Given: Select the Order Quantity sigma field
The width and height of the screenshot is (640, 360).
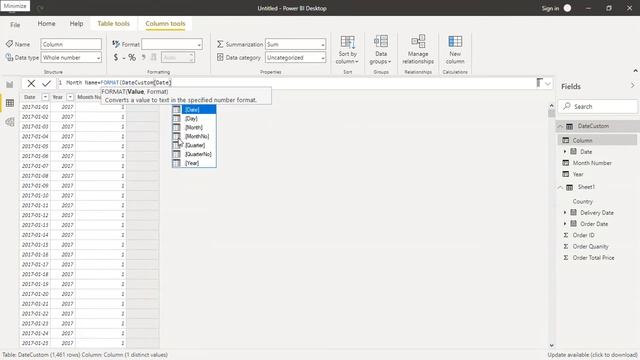Looking at the screenshot, I should (566, 247).
